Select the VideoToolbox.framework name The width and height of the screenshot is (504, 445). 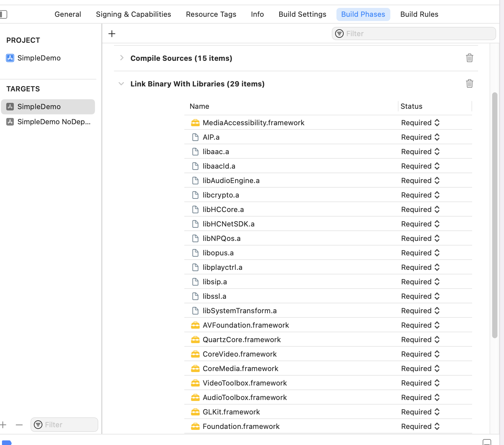point(245,383)
